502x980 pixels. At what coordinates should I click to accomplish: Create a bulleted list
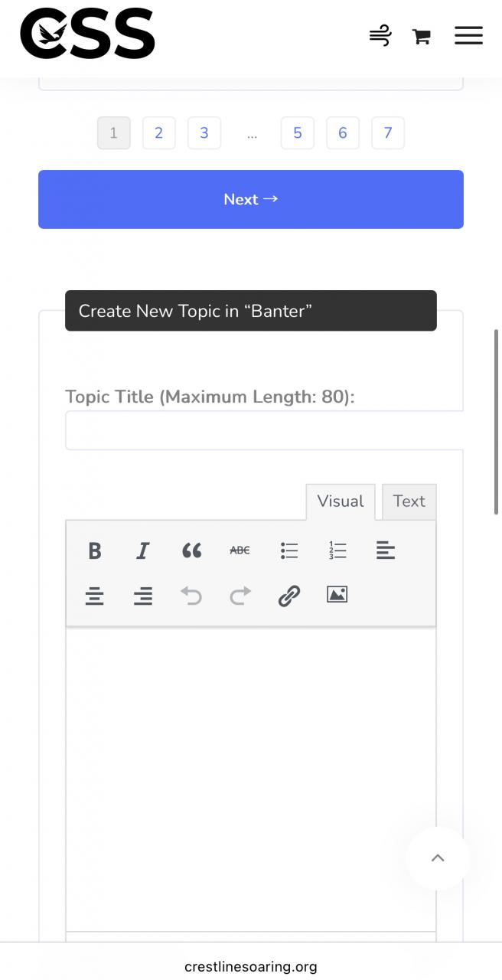(288, 550)
